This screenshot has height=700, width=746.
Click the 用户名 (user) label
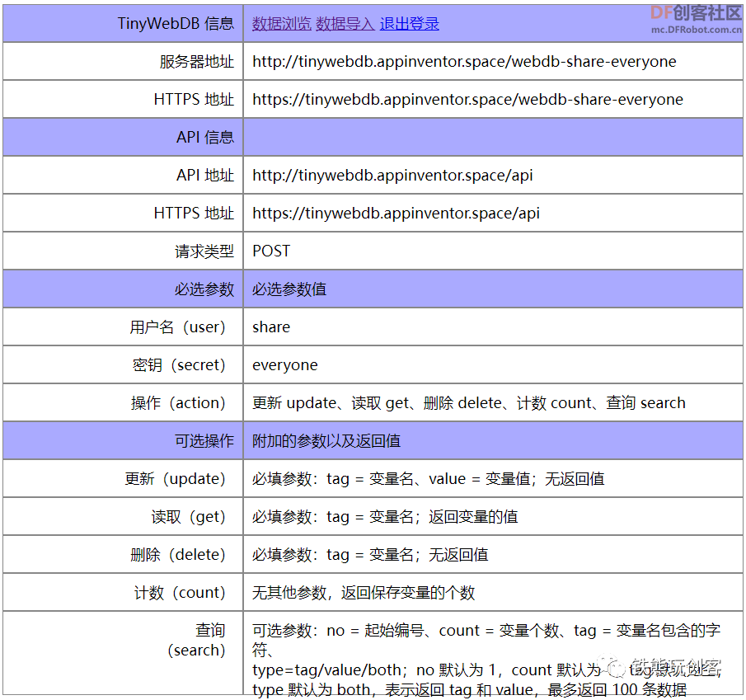coord(177,327)
